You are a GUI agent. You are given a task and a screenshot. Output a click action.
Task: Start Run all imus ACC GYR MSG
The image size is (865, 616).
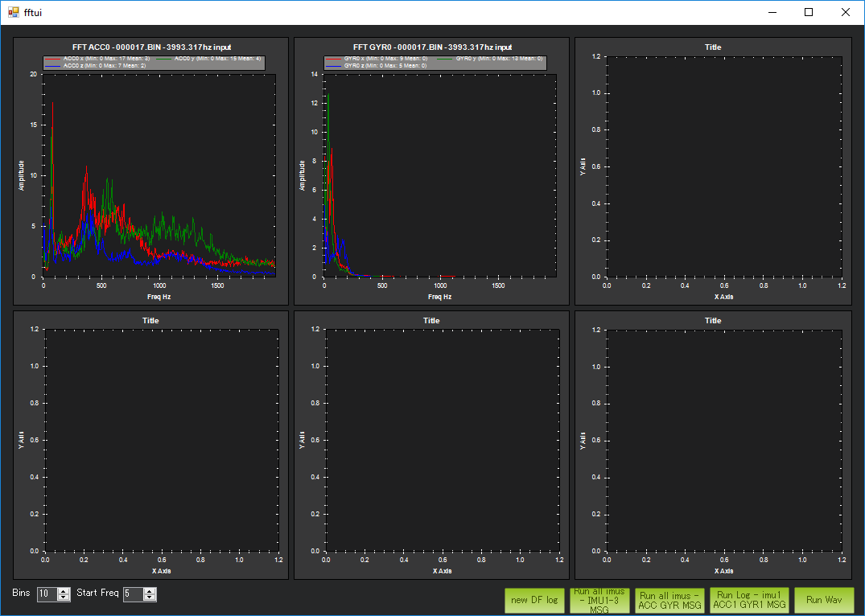[x=669, y=601]
